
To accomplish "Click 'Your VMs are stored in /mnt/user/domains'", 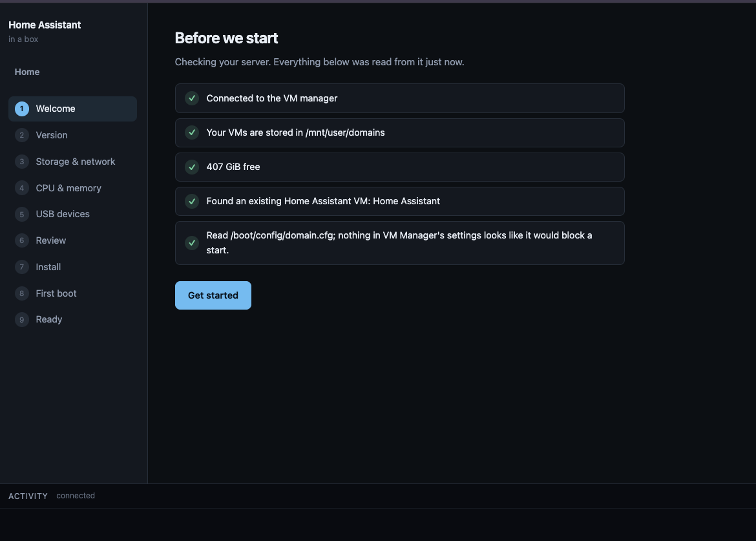I will [x=295, y=133].
